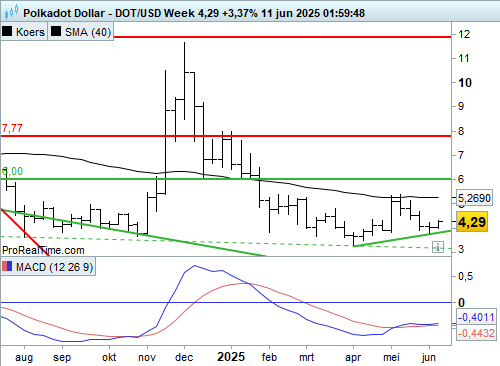Click the mei label on time axis
Image resolution: width=500 pixels, height=366 pixels.
[x=391, y=357]
